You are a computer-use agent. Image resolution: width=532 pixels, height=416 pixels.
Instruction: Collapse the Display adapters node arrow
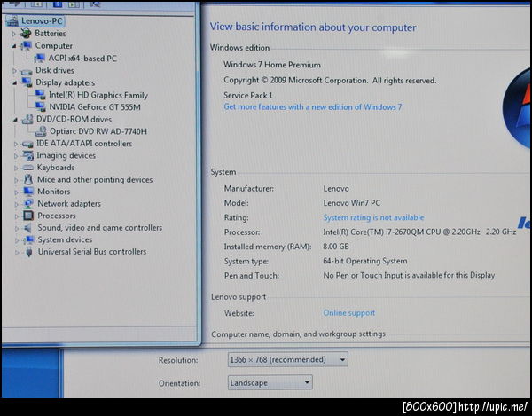click(15, 83)
